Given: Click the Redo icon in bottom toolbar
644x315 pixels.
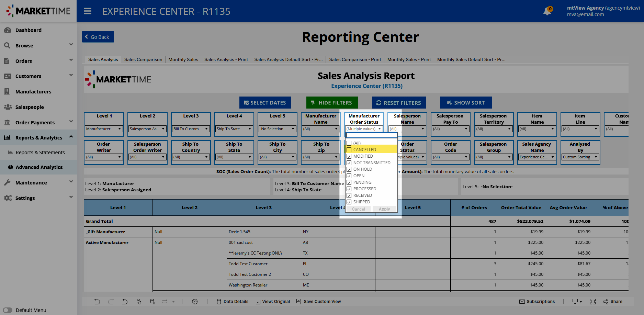Looking at the screenshot, I should [x=111, y=302].
